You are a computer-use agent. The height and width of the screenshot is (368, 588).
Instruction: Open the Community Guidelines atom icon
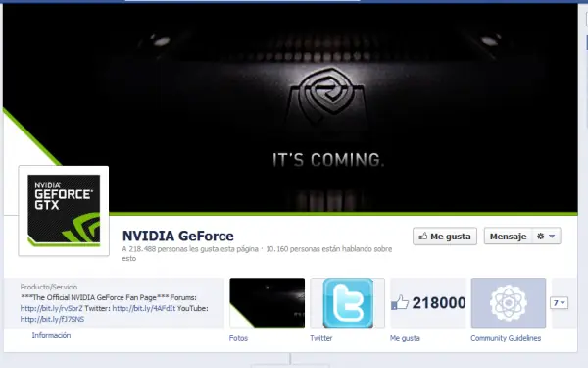[509, 302]
